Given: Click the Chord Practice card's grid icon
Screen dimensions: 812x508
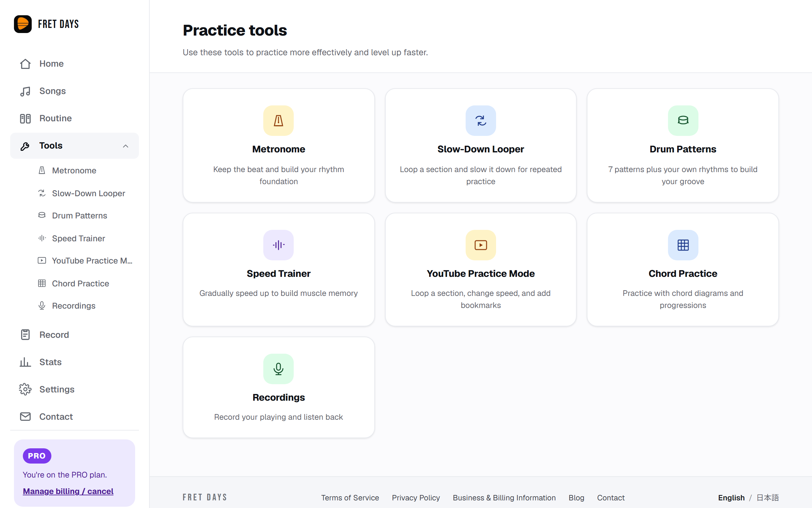Looking at the screenshot, I should coord(683,245).
